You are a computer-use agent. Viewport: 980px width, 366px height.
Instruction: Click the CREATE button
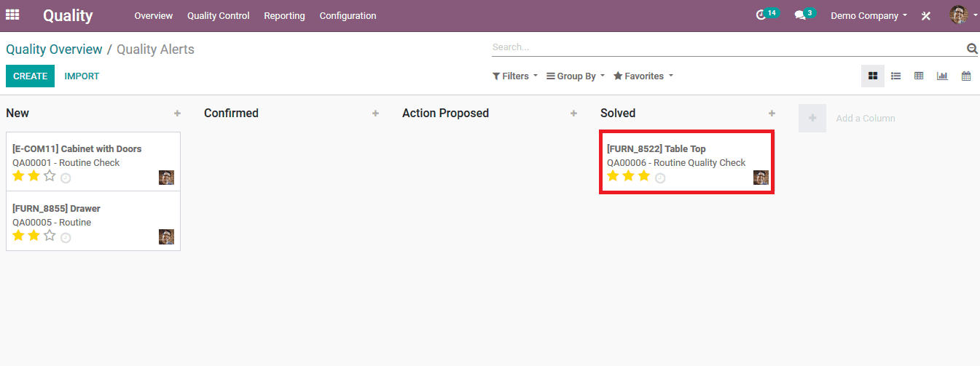coord(30,76)
